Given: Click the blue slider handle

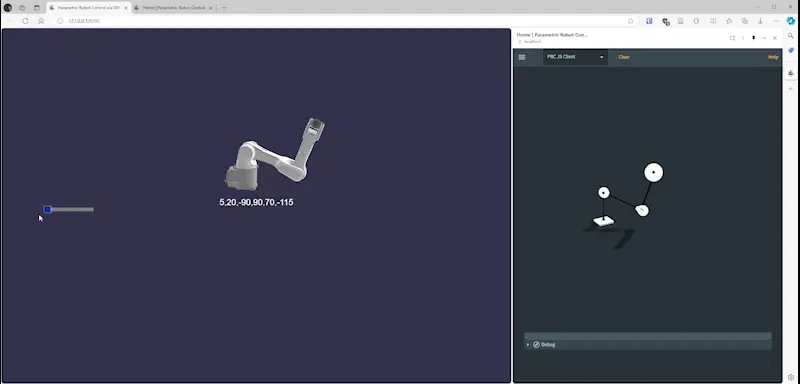Looking at the screenshot, I should [47, 209].
